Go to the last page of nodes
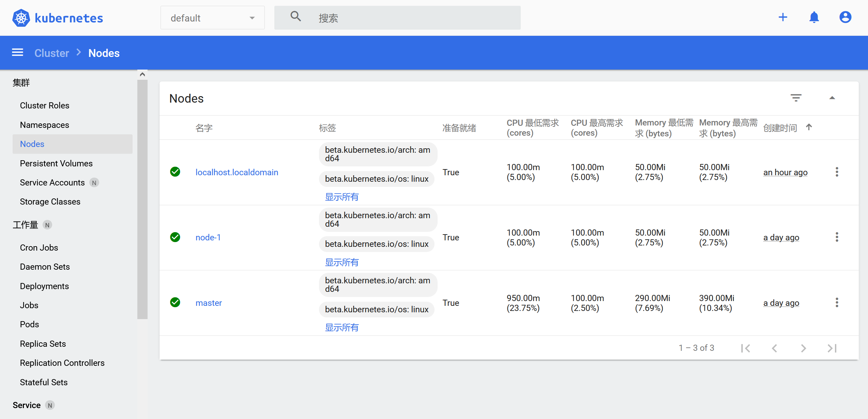Viewport: 868px width, 419px height. click(x=832, y=348)
